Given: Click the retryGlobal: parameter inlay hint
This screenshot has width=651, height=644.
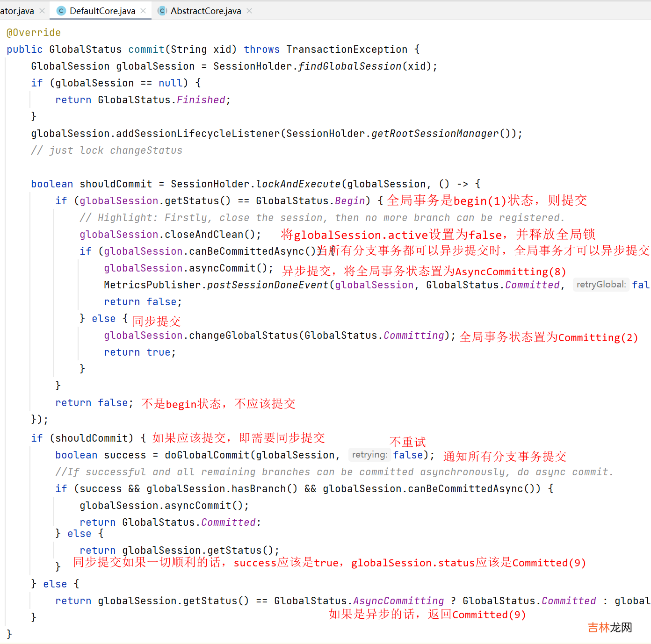Looking at the screenshot, I should click(x=600, y=285).
